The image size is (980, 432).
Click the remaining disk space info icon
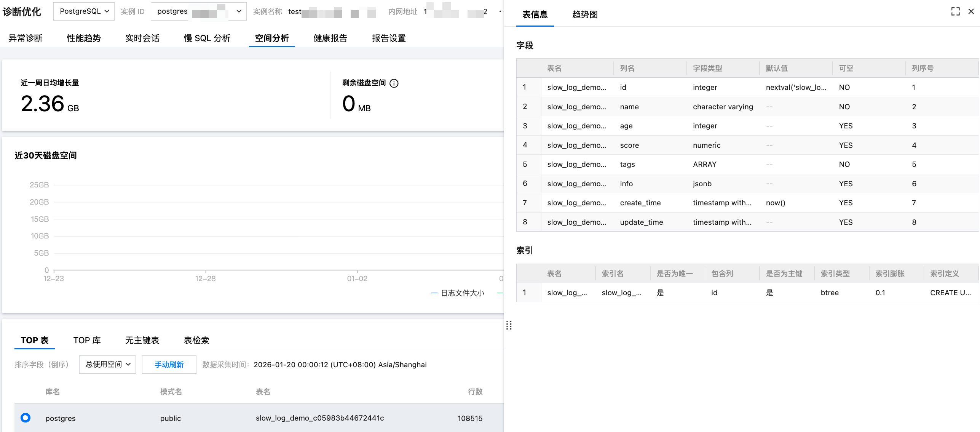tap(394, 83)
